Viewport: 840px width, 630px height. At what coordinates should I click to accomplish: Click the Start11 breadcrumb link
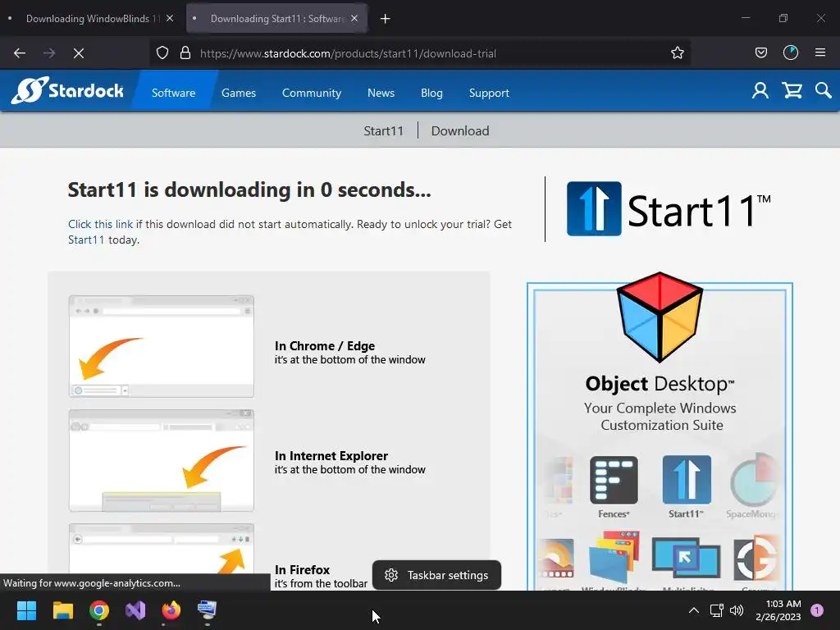(384, 130)
